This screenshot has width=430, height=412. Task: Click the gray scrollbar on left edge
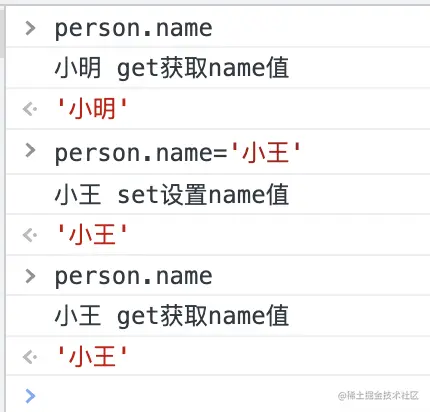point(2,32)
